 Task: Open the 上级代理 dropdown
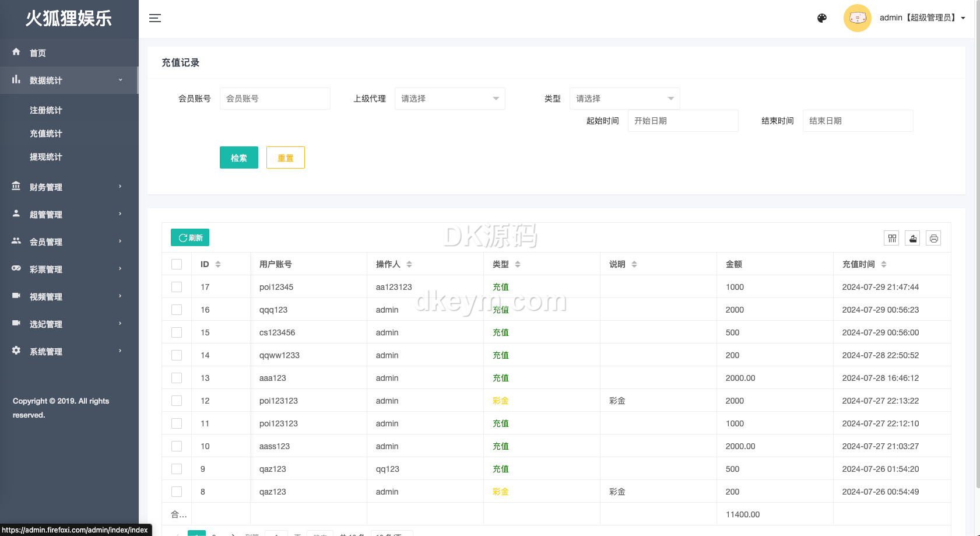[x=449, y=99]
